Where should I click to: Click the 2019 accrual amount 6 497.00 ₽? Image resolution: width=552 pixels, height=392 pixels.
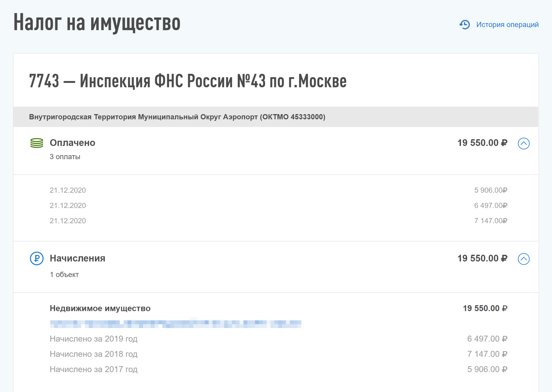[x=487, y=339]
